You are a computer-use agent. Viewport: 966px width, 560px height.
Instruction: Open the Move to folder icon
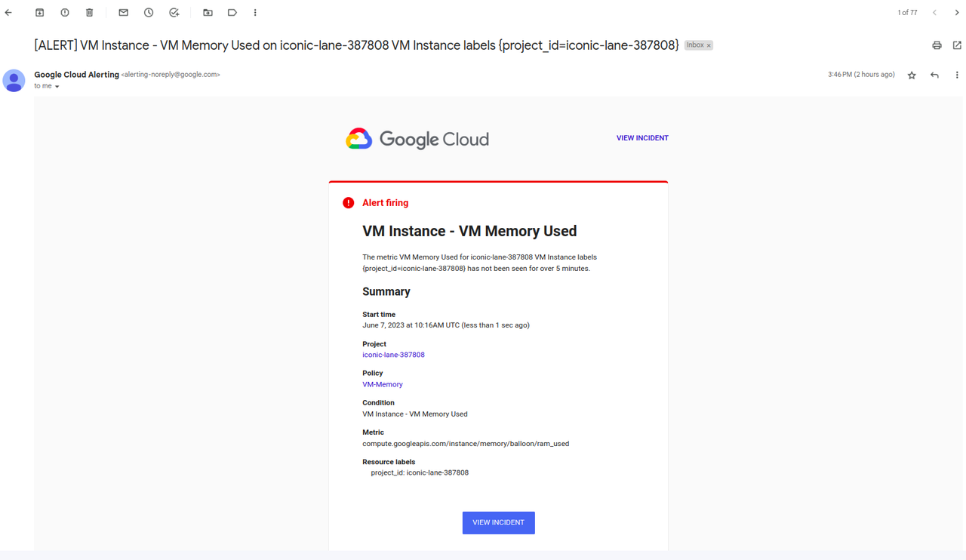tap(208, 13)
